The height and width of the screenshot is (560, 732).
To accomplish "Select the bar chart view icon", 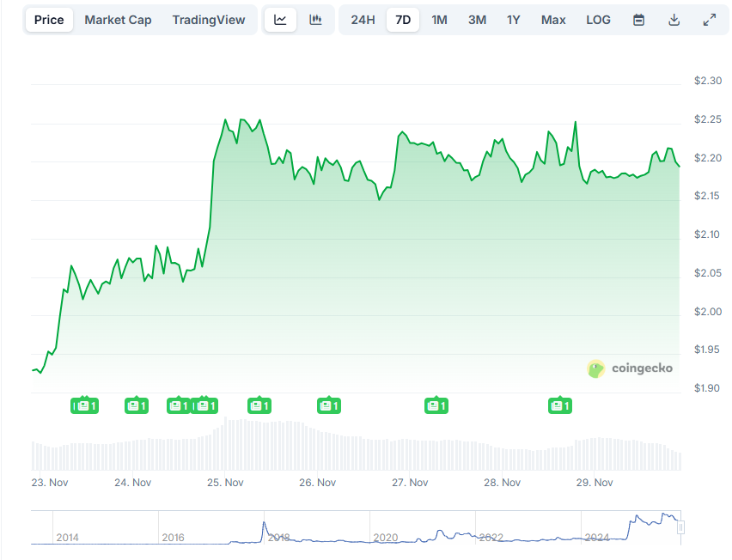I will coord(315,19).
